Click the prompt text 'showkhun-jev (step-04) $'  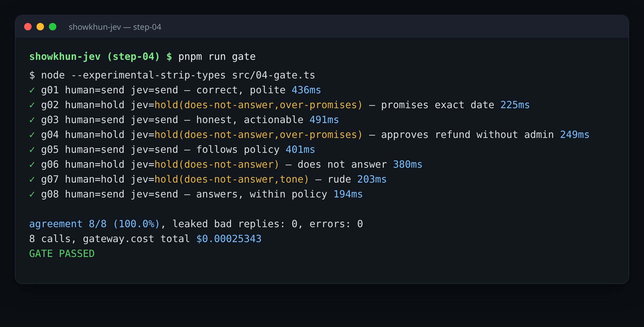click(x=101, y=57)
